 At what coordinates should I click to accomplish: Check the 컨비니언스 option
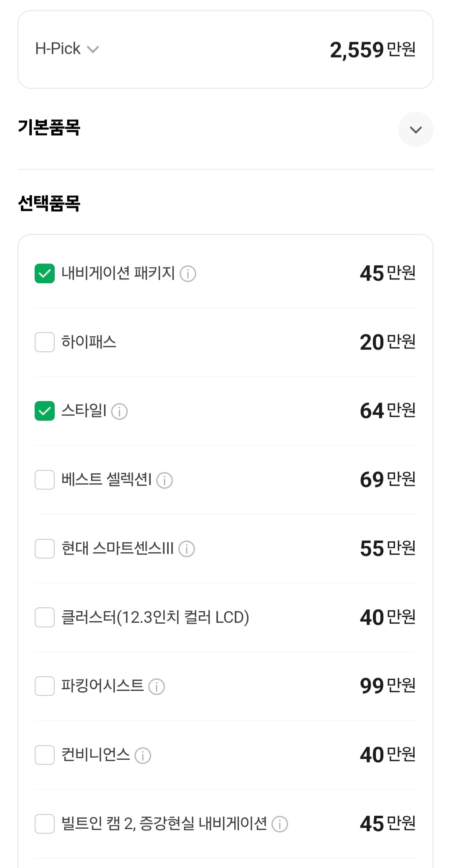pos(45,755)
